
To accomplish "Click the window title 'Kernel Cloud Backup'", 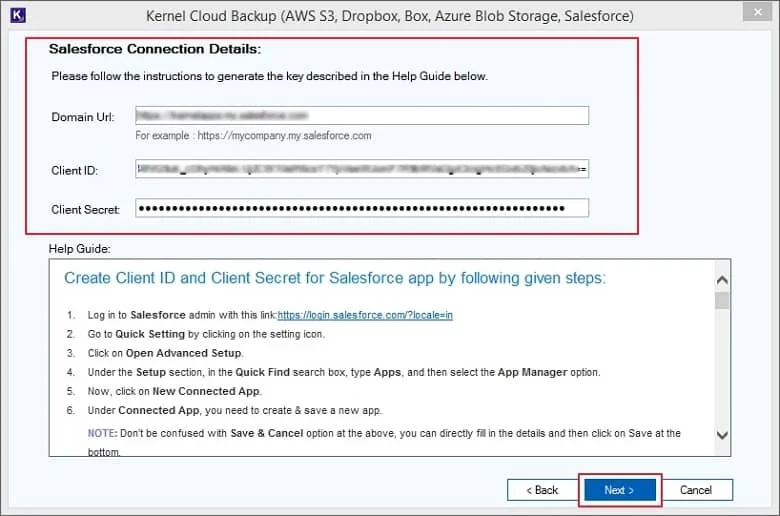I will click(x=390, y=16).
